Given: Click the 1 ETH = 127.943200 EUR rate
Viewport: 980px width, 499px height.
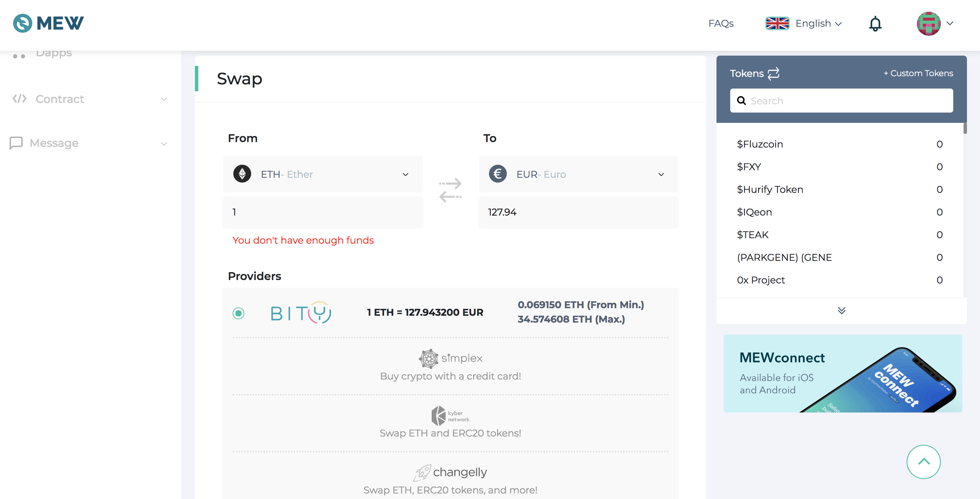Looking at the screenshot, I should pyautogui.click(x=425, y=313).
